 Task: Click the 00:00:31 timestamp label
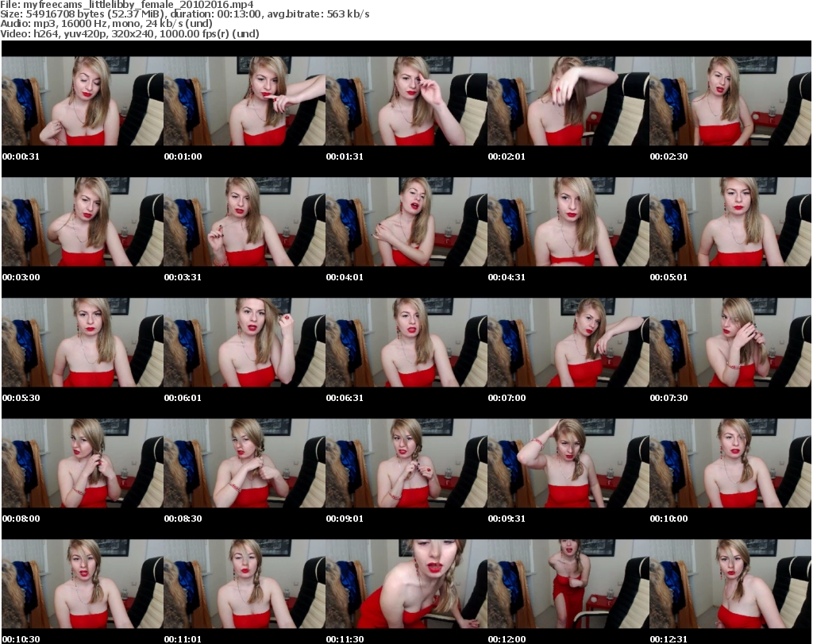tap(21, 156)
